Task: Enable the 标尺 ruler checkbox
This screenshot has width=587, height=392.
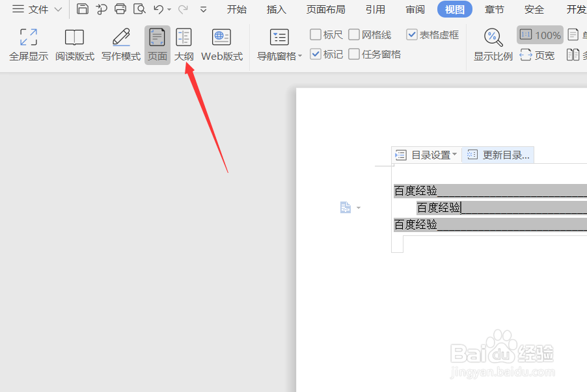Action: point(316,35)
